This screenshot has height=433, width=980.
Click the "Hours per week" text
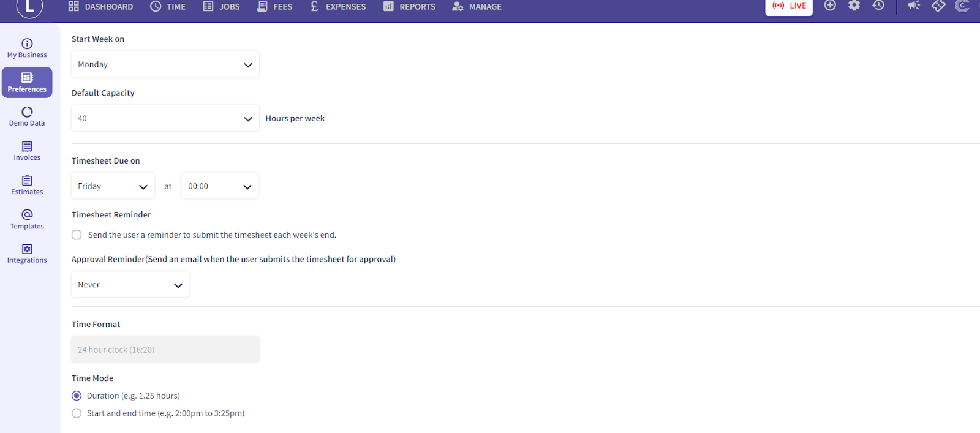click(295, 119)
